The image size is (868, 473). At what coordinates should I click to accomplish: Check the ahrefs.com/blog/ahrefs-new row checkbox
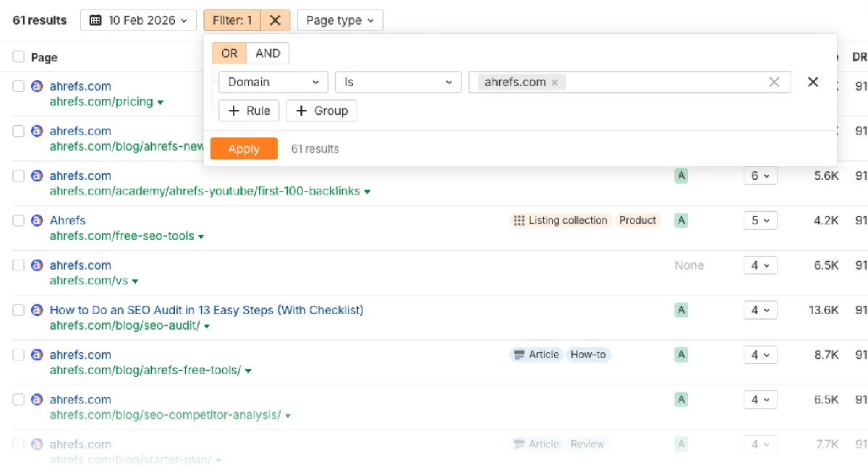click(18, 131)
